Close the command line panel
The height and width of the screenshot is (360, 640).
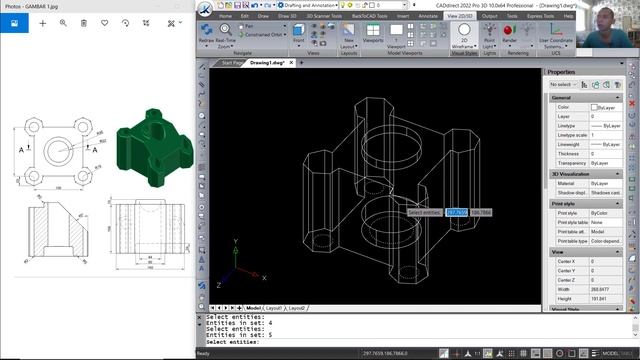(x=199, y=317)
